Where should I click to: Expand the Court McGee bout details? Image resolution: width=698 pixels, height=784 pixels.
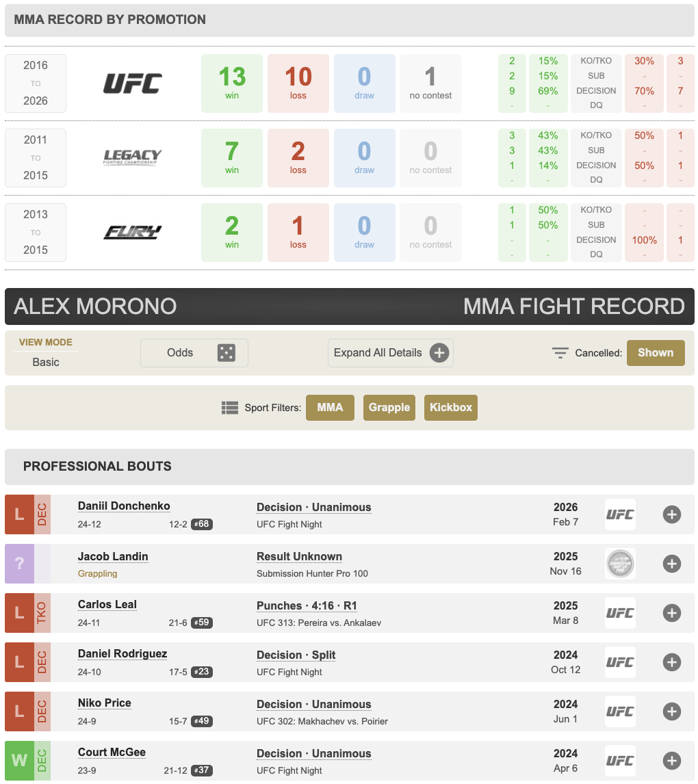pos(671,761)
